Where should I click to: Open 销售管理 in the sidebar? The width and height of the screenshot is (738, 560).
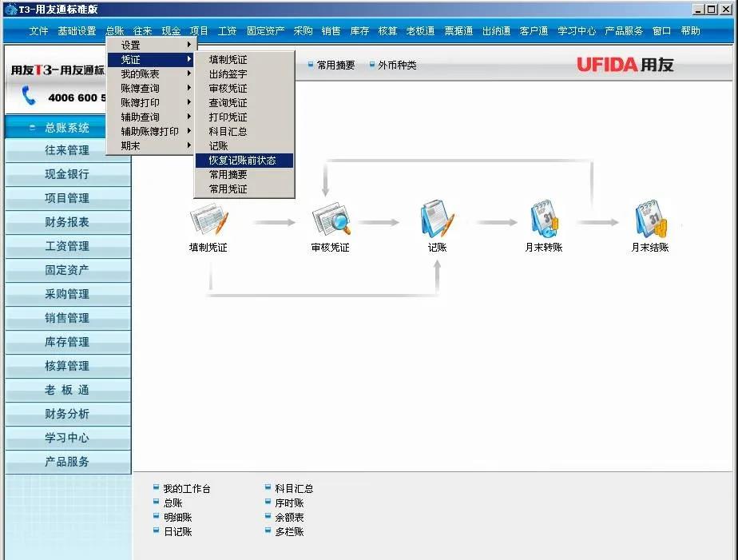(68, 319)
